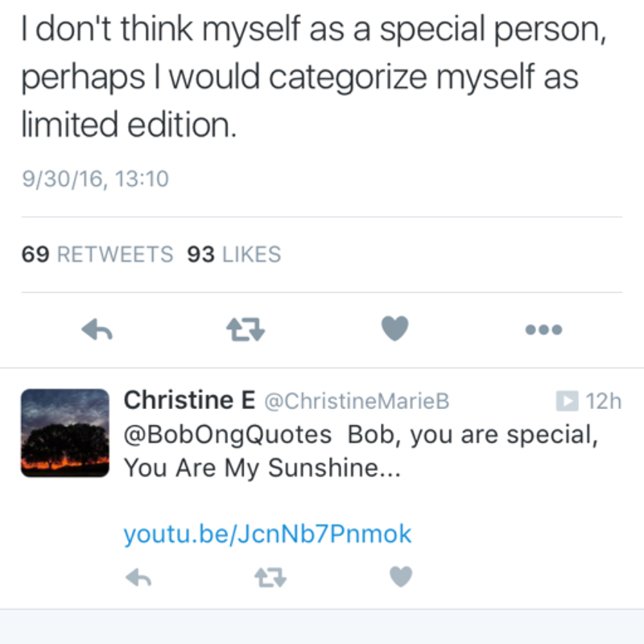Like the main tweet with the heart
Screen dimensions: 644x644
pyautogui.click(x=394, y=328)
